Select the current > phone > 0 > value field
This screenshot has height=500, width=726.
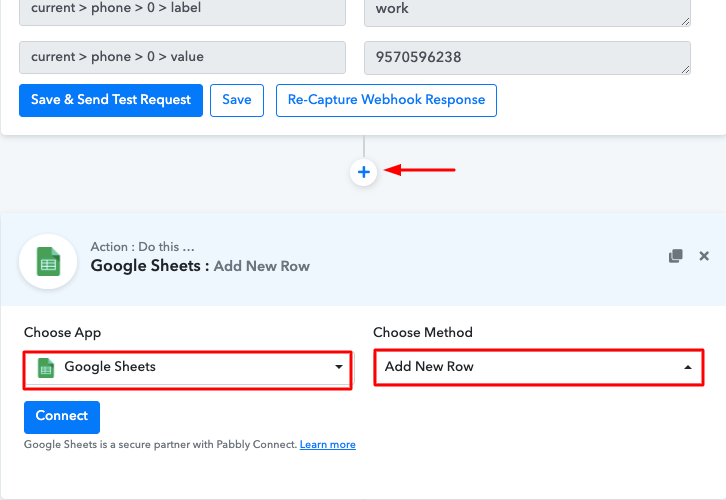point(182,57)
